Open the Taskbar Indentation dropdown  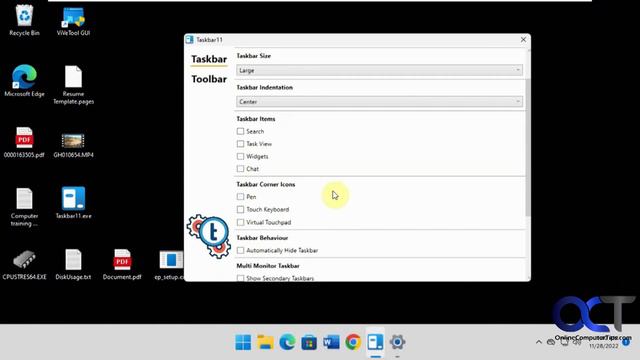coord(380,102)
